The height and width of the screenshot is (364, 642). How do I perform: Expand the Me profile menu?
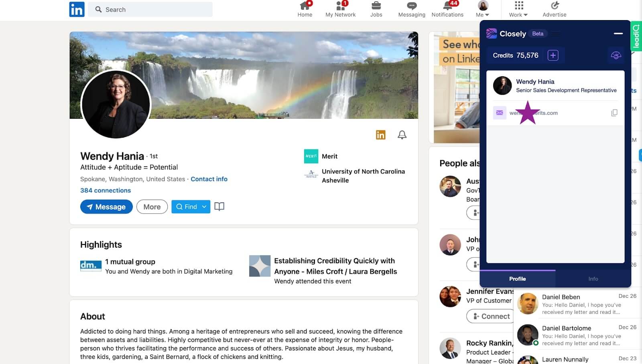pos(483,9)
